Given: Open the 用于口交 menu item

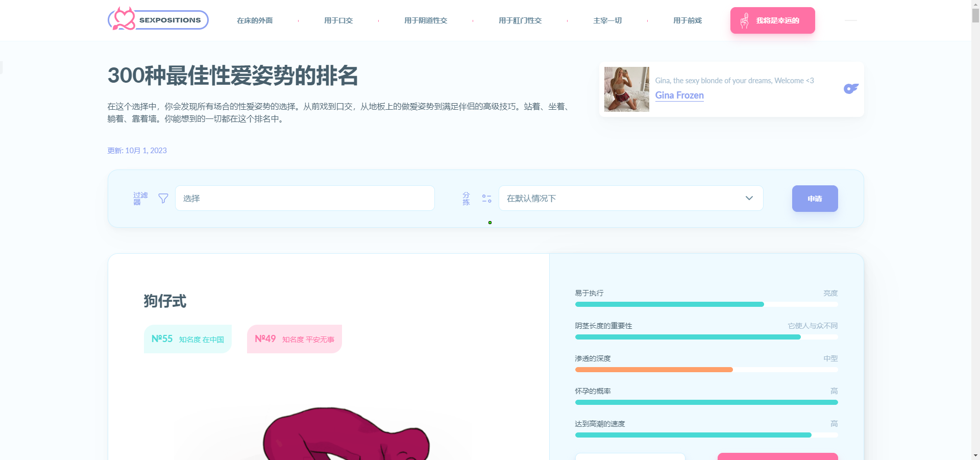Looking at the screenshot, I should tap(338, 20).
